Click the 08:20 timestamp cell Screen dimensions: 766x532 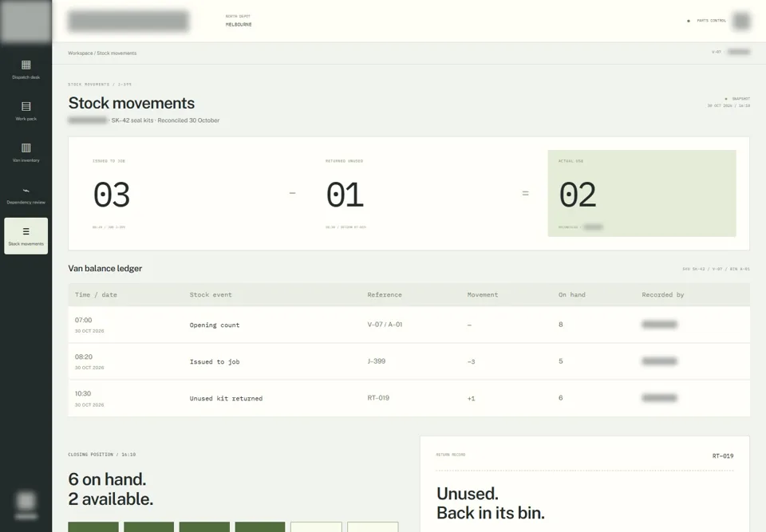pyautogui.click(x=84, y=357)
